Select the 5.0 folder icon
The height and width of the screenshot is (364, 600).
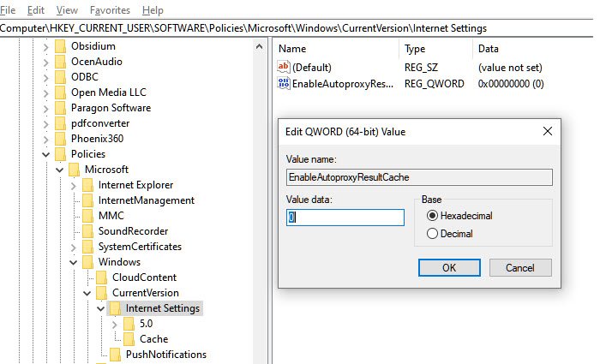(x=129, y=324)
